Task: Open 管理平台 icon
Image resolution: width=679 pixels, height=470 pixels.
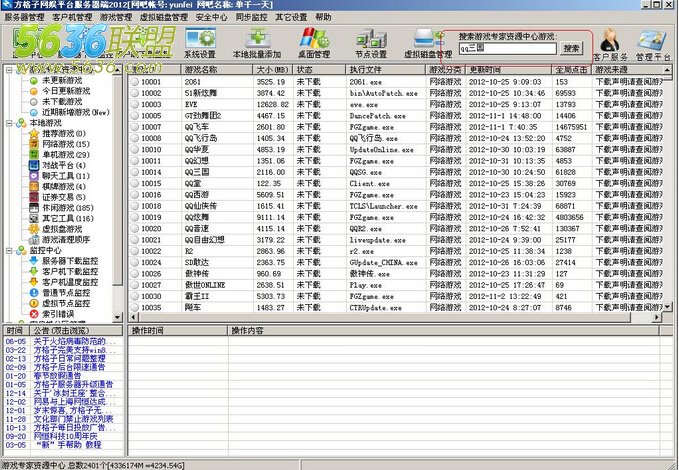Action: click(652, 45)
